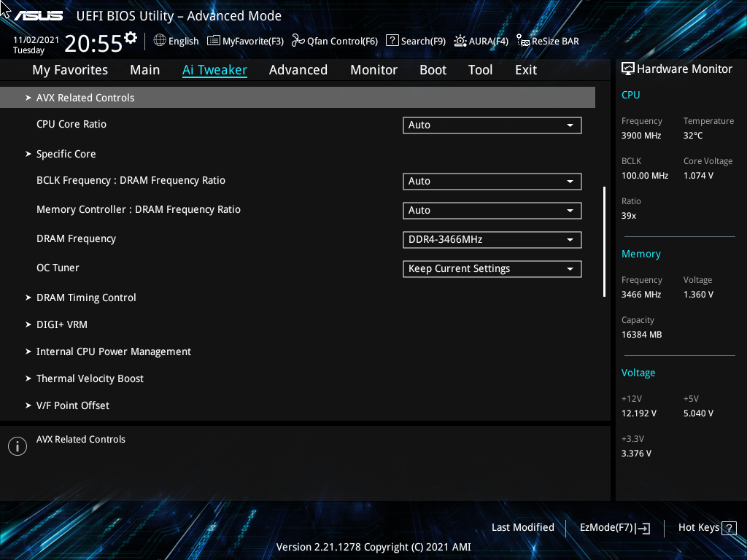The width and height of the screenshot is (747, 560).
Task: Open MyFavorite list icon
Action: [214, 41]
